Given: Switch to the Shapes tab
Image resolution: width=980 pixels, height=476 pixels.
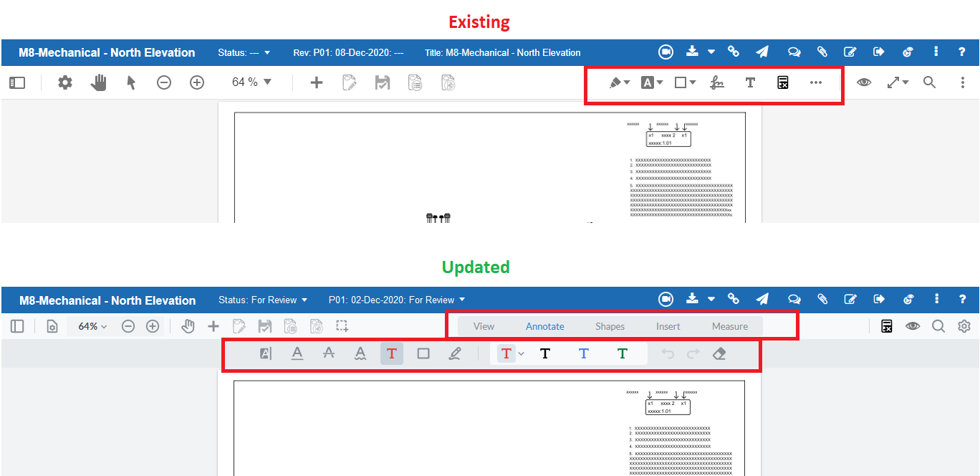Looking at the screenshot, I should tap(610, 326).
